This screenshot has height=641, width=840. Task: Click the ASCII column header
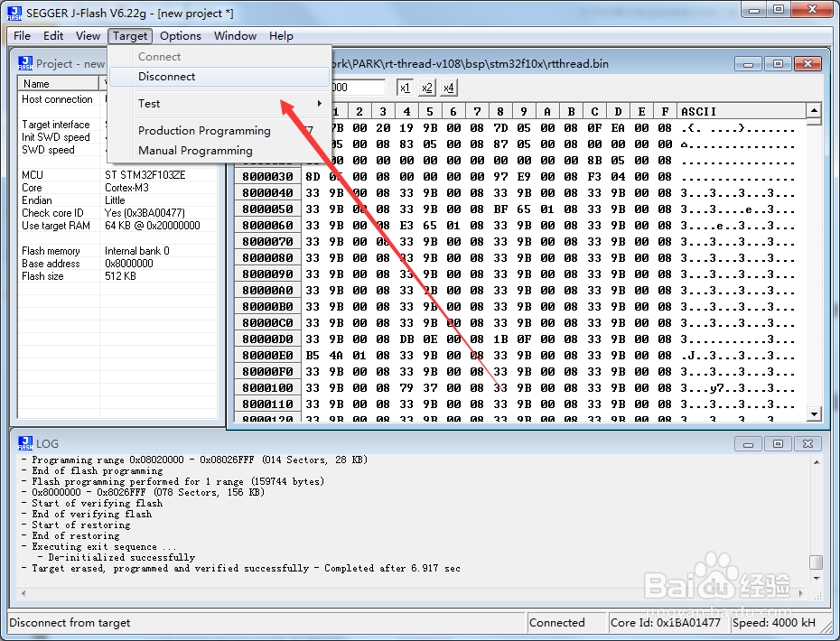742,111
